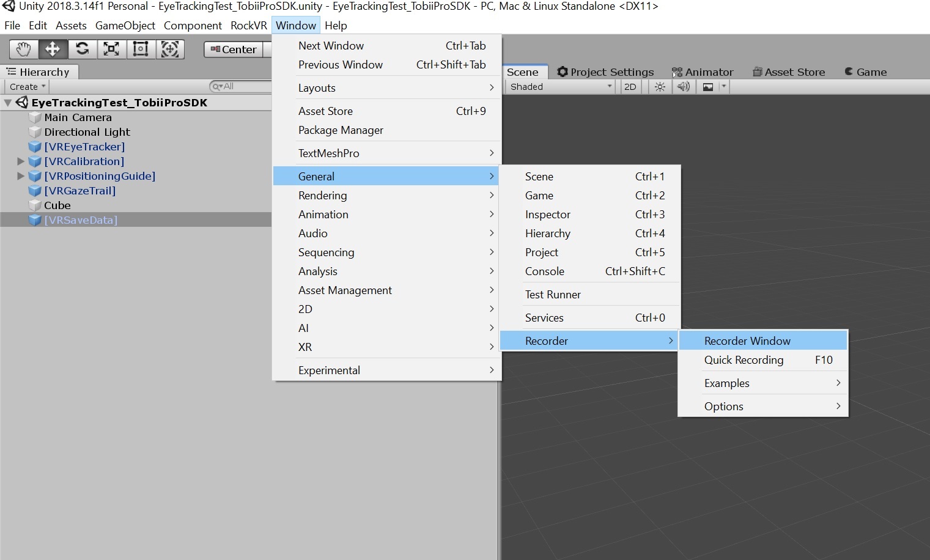Toggle scene effects image icon

click(708, 87)
